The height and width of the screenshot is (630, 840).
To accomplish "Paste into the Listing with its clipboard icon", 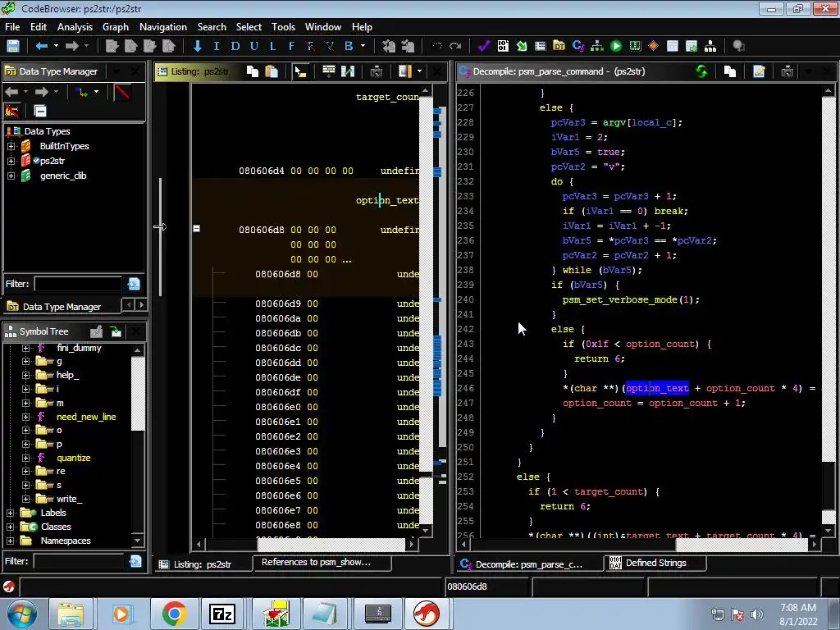I will click(x=272, y=71).
